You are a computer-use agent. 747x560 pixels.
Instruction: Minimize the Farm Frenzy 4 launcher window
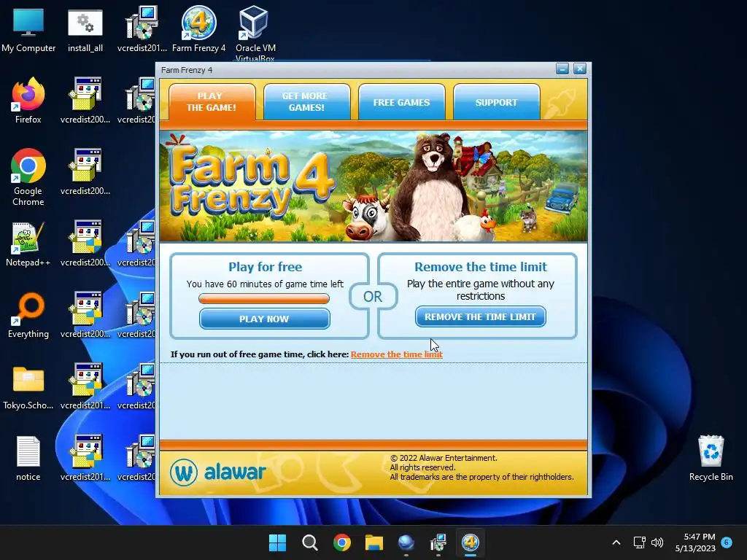tap(562, 69)
